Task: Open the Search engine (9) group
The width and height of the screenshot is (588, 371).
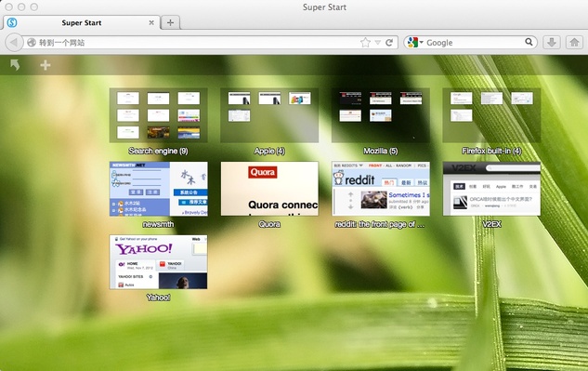Action: click(x=158, y=115)
